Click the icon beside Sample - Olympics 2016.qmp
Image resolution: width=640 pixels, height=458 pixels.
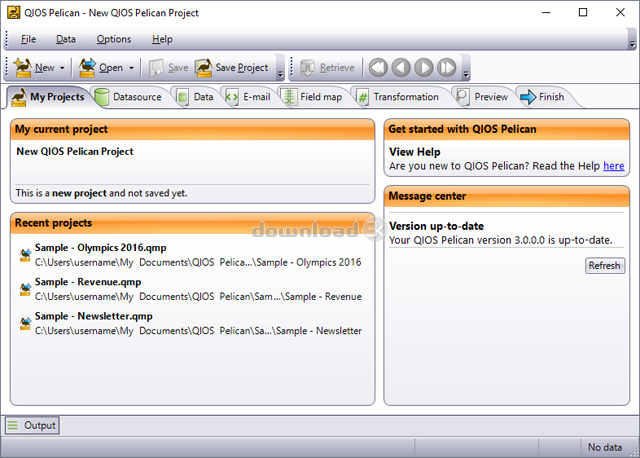coord(25,255)
